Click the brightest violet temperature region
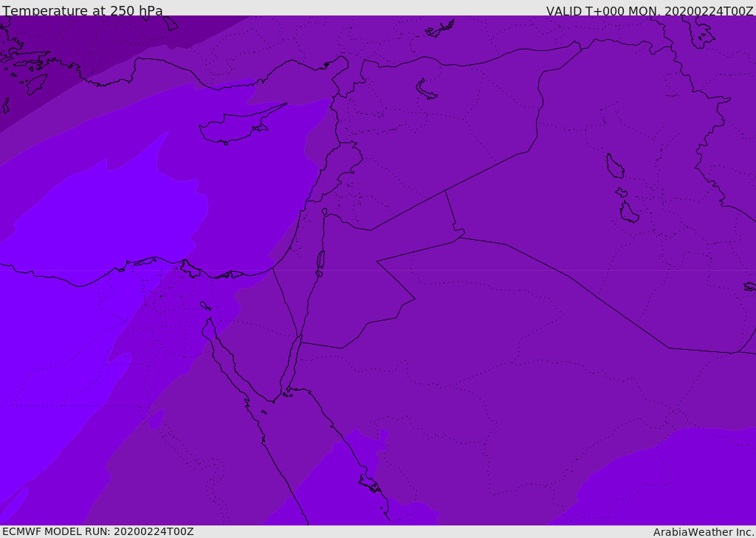756x538 pixels. [87, 232]
